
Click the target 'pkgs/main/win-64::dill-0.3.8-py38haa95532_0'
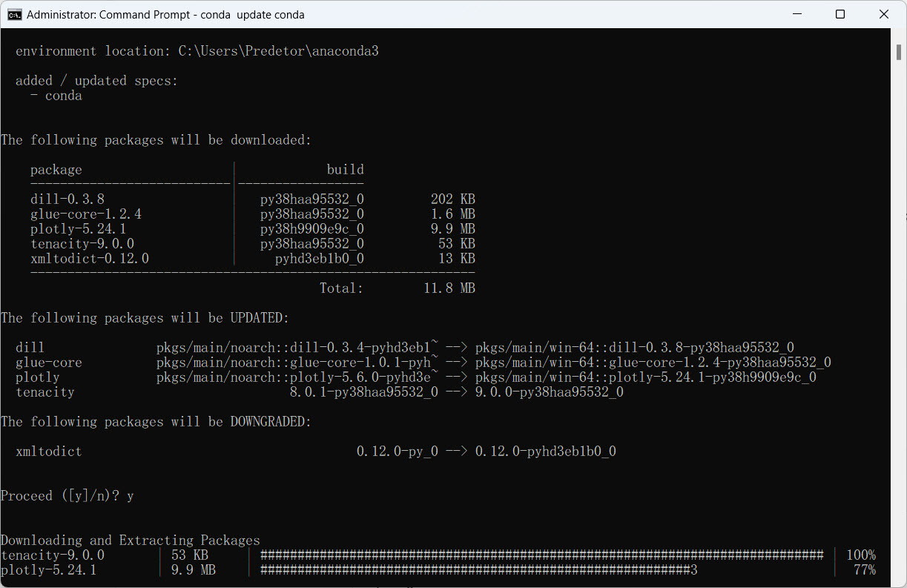coord(635,348)
